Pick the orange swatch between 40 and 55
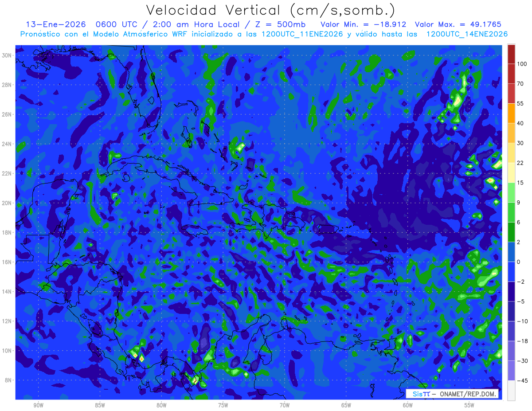This screenshot has height=411, width=532. click(x=511, y=114)
